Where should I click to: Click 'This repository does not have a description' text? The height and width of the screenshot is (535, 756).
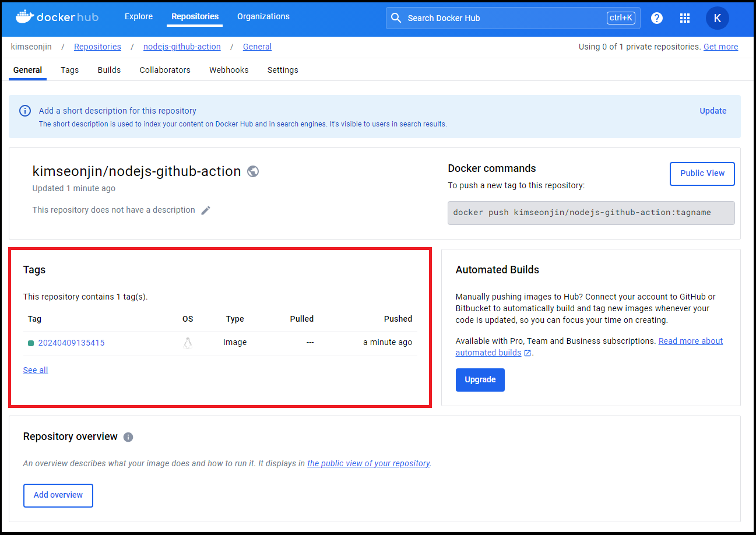[114, 210]
